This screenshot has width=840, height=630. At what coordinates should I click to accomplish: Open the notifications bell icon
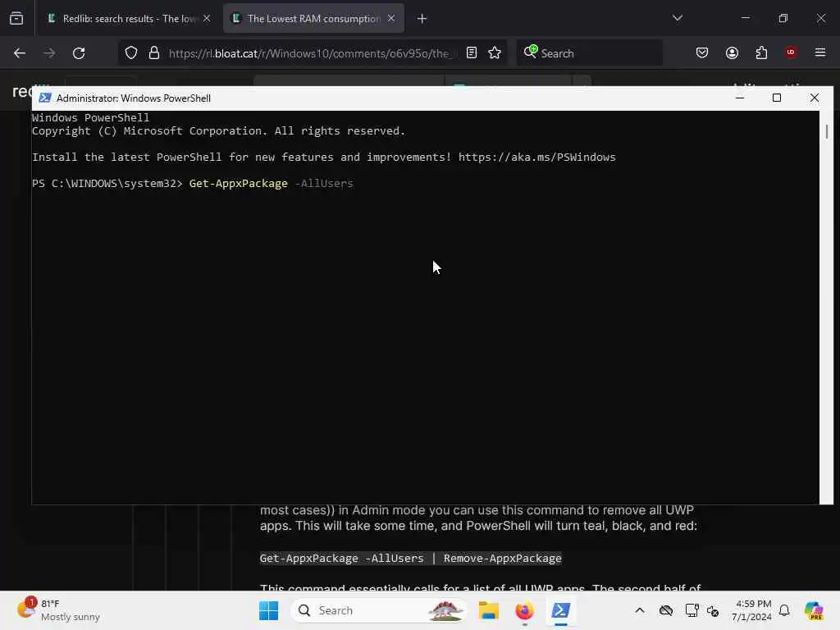tap(784, 610)
